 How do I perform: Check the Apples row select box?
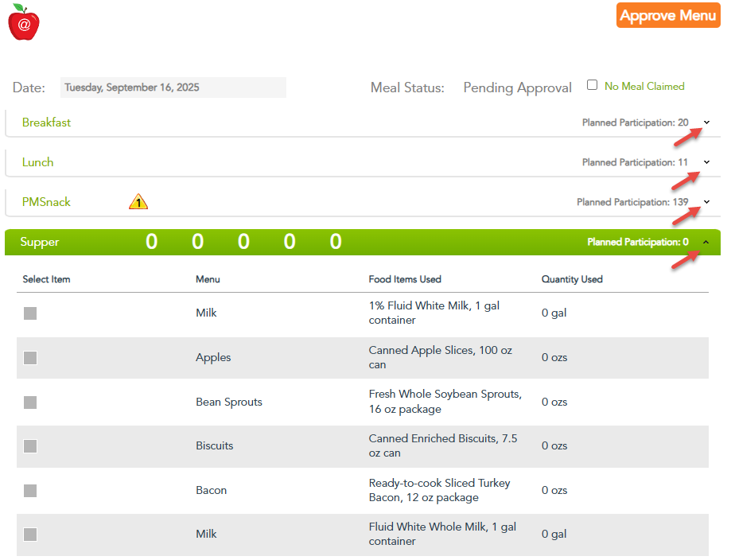[30, 358]
